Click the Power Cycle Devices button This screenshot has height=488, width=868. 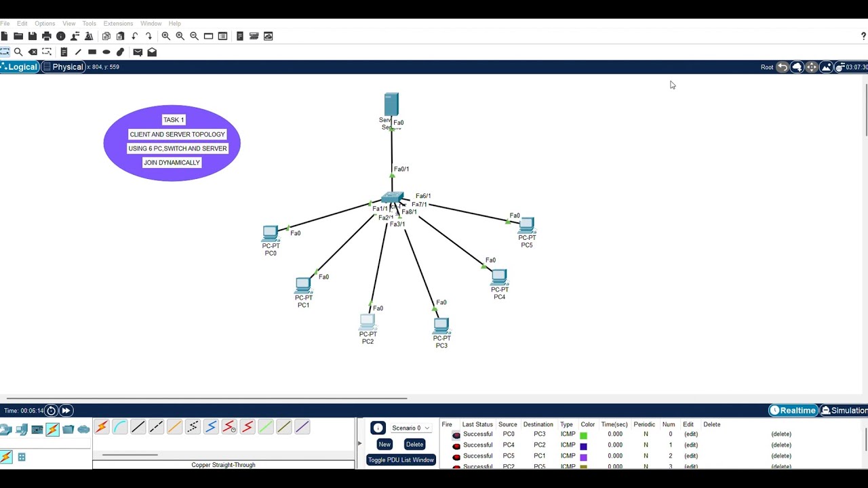(x=51, y=411)
